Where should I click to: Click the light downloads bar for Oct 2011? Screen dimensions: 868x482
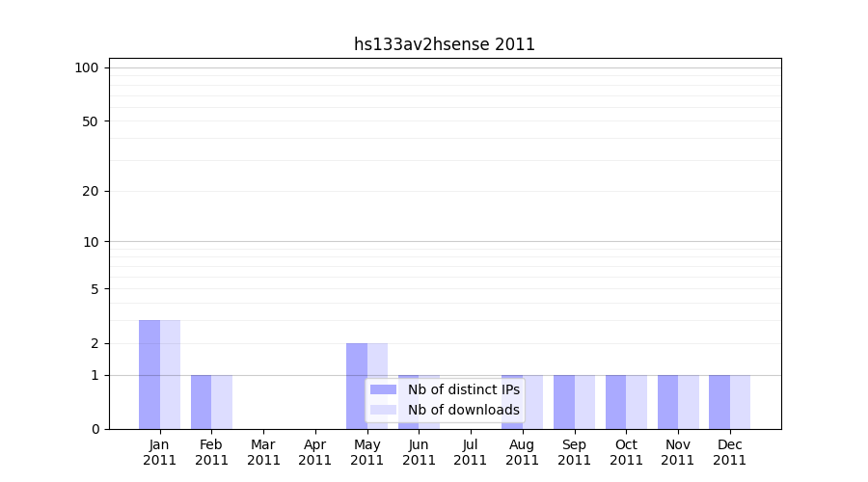[637, 402]
